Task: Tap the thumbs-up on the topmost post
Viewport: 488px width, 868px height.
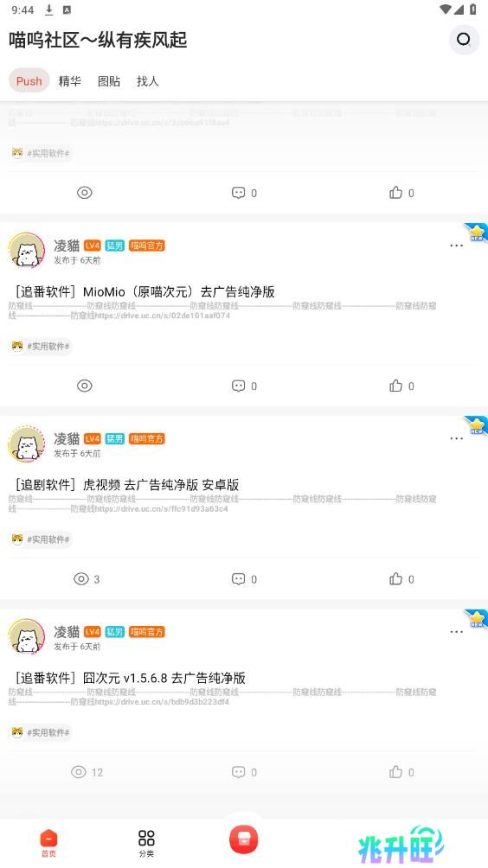Action: [395, 193]
